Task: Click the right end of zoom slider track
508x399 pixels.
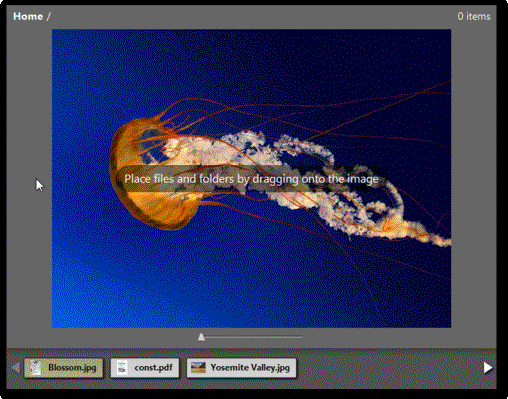Action: (300, 337)
